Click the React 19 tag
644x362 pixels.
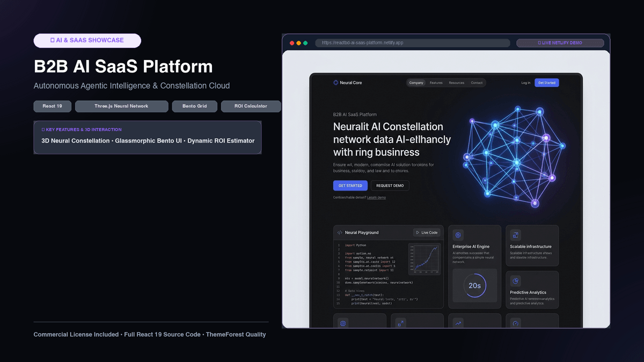(52, 106)
